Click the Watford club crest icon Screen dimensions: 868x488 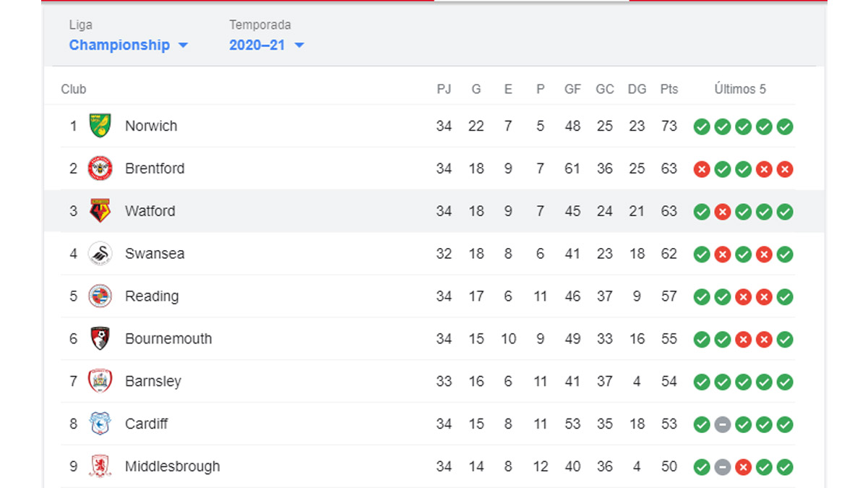[100, 211]
